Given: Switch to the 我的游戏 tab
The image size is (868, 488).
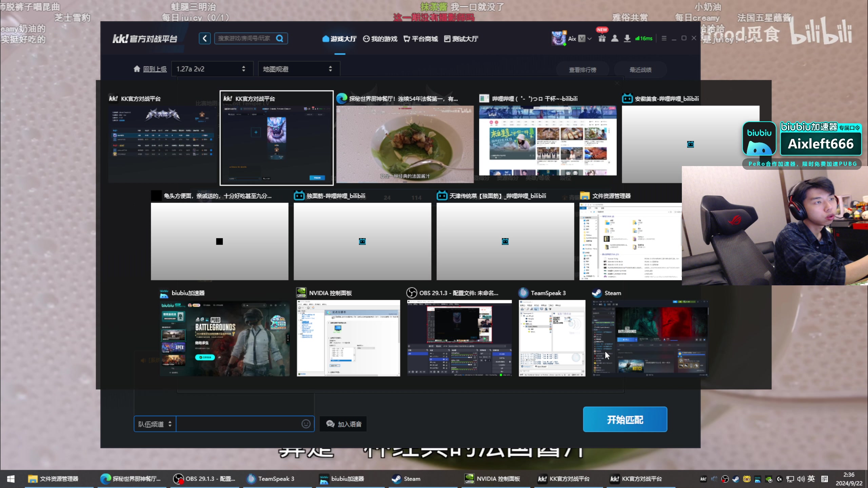Looking at the screenshot, I should tap(380, 39).
